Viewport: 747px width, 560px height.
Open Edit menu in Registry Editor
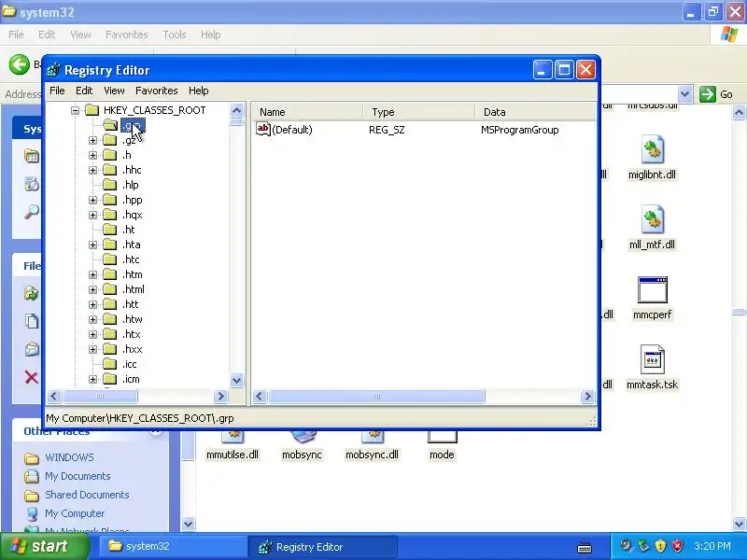click(84, 91)
